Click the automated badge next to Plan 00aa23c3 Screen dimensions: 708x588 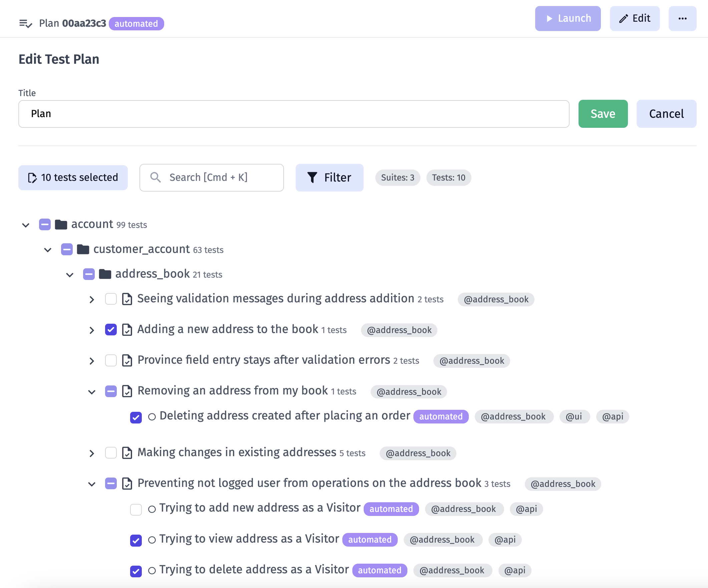[136, 24]
